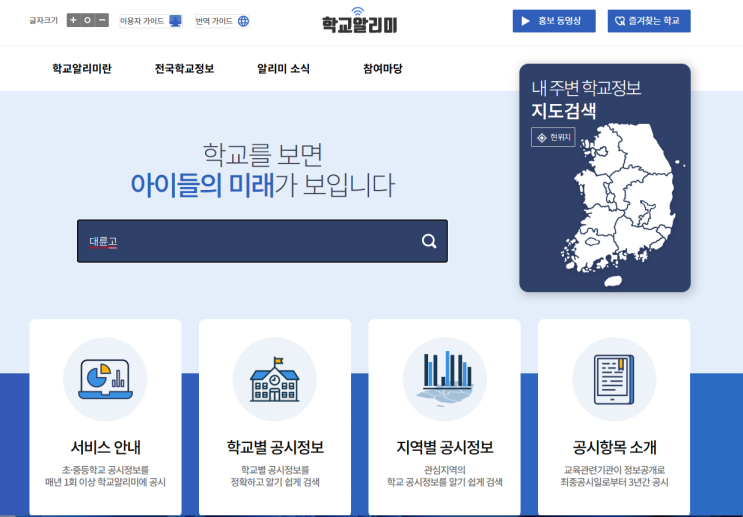743x517 pixels.
Task: Click the 현위치 current location button
Action: pos(553,137)
